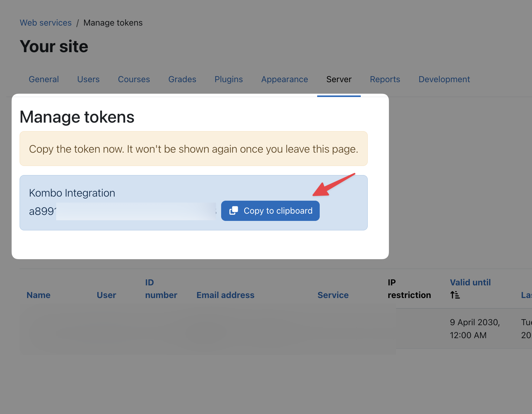Sort tokens by the Service column

[333, 295]
